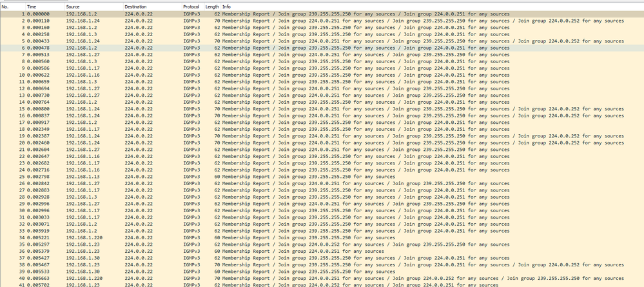644x287 pixels.
Task: Select packet 10 from source 192.168.1.16
Action: 322,75
